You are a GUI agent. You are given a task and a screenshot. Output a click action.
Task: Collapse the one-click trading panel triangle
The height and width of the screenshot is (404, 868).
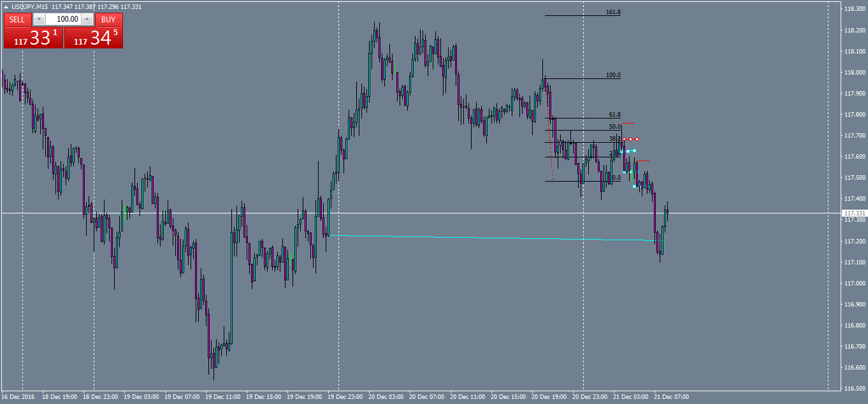click(6, 6)
